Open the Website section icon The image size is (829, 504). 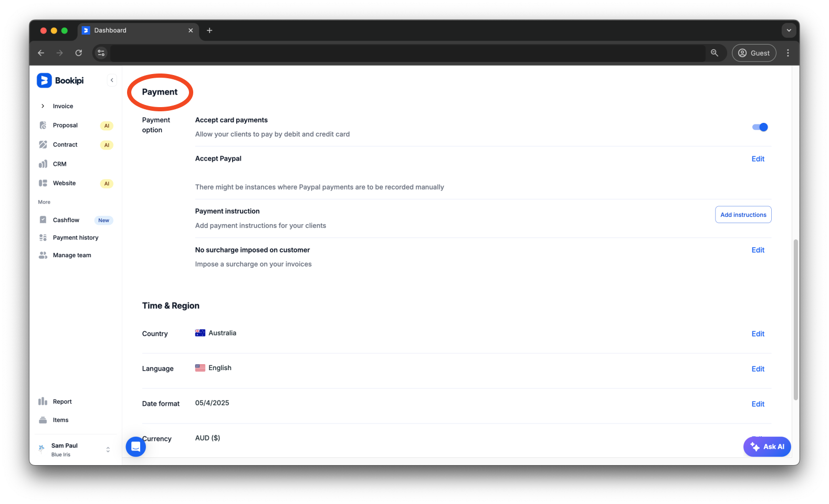(x=43, y=183)
